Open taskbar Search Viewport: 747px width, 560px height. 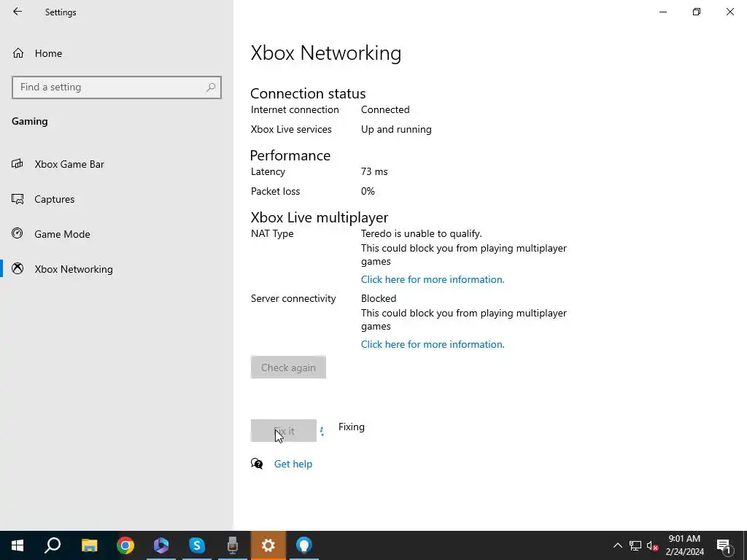[53, 545]
